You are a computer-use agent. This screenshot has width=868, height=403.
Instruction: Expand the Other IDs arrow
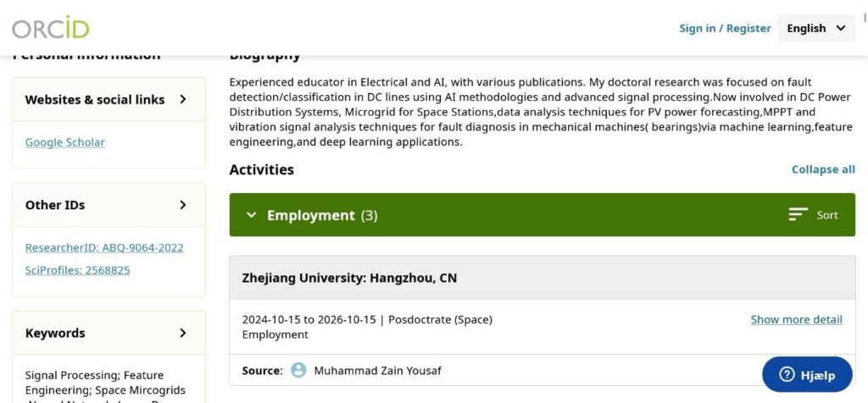(183, 205)
